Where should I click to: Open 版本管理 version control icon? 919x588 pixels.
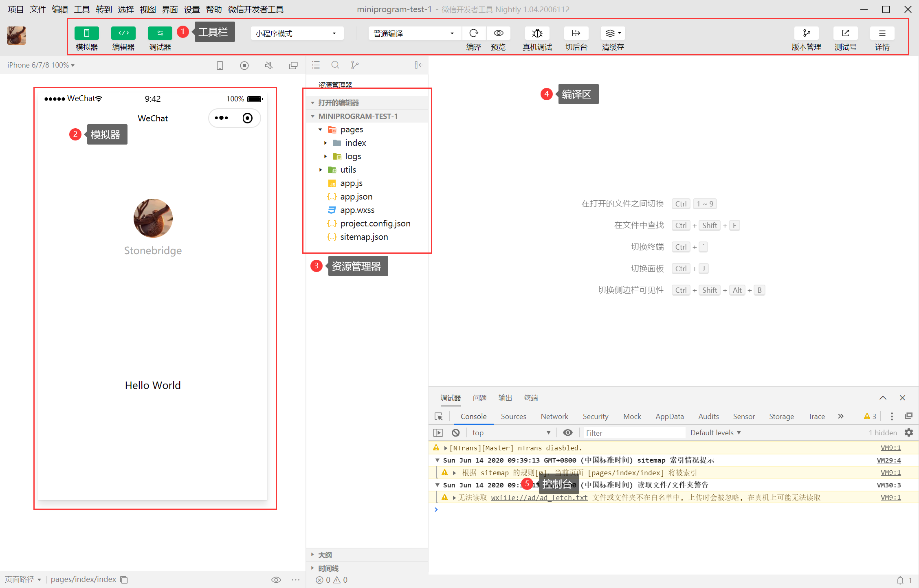[807, 33]
